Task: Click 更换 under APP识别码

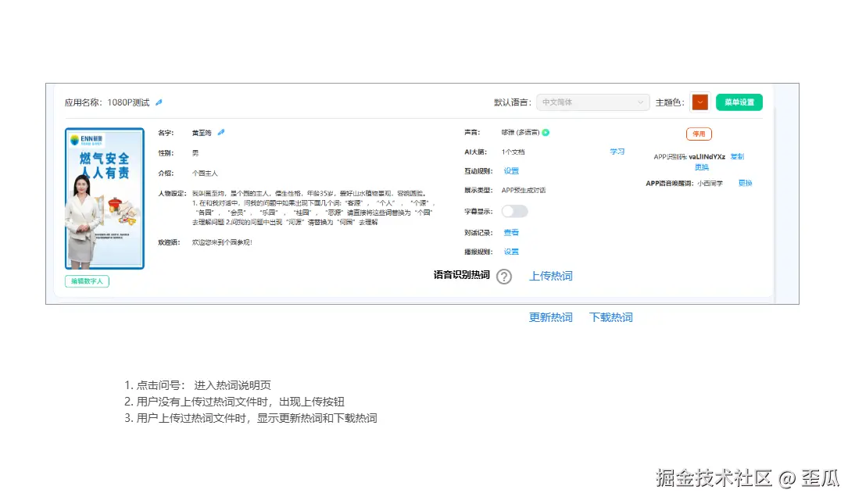Action: 700,167
